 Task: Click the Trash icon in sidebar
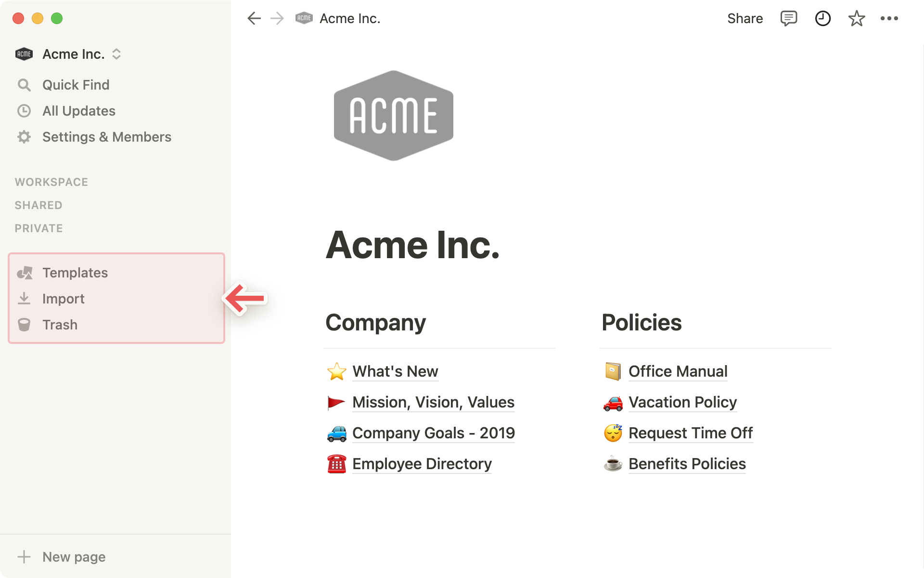pos(24,324)
